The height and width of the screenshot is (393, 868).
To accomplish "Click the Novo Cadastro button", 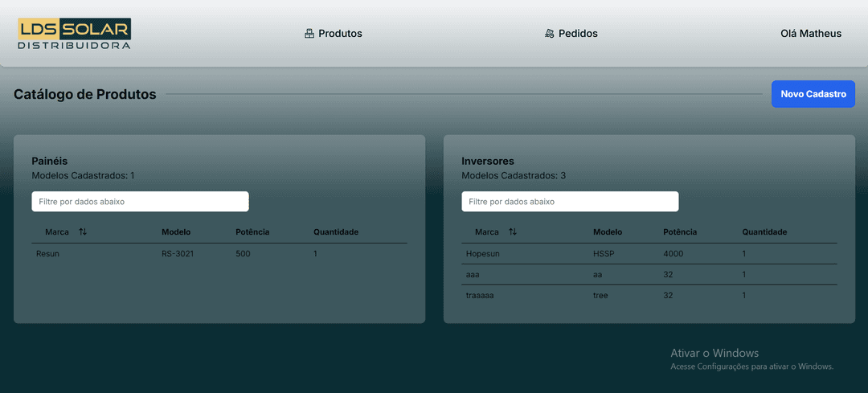I will 813,94.
